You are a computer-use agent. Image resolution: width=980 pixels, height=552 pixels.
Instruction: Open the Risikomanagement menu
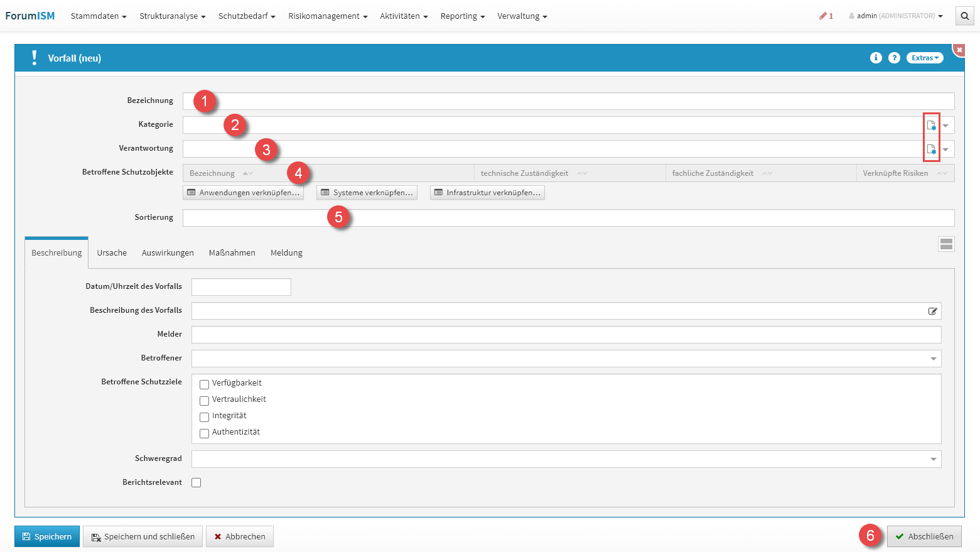pos(327,16)
